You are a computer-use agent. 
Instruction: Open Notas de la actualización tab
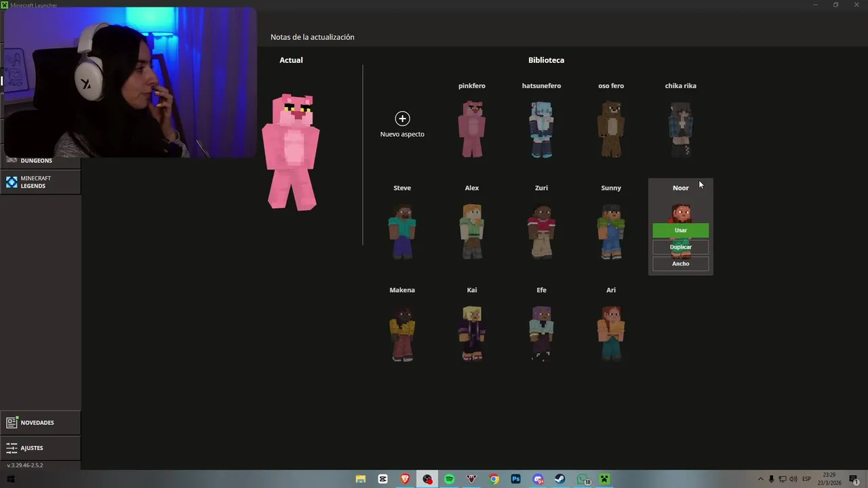313,37
